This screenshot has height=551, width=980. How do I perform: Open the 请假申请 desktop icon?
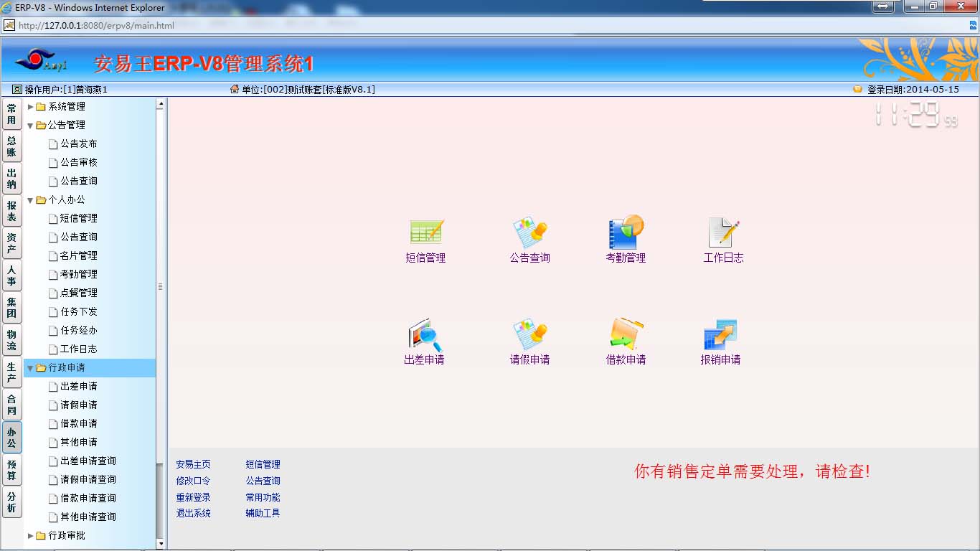[529, 334]
